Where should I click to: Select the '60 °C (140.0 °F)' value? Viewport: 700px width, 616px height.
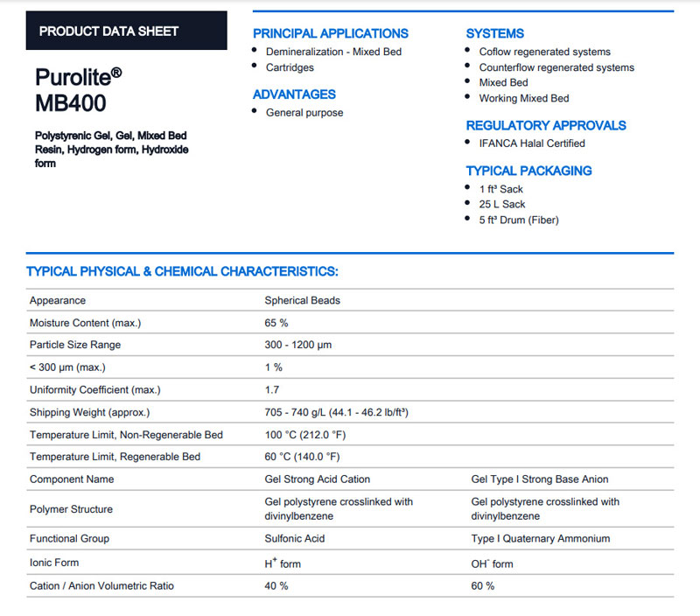click(x=302, y=457)
